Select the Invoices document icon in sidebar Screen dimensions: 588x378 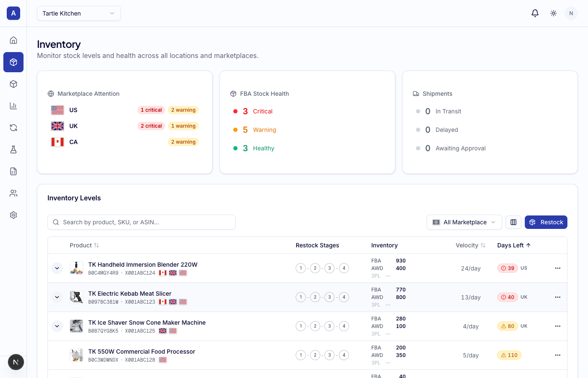click(x=13, y=171)
